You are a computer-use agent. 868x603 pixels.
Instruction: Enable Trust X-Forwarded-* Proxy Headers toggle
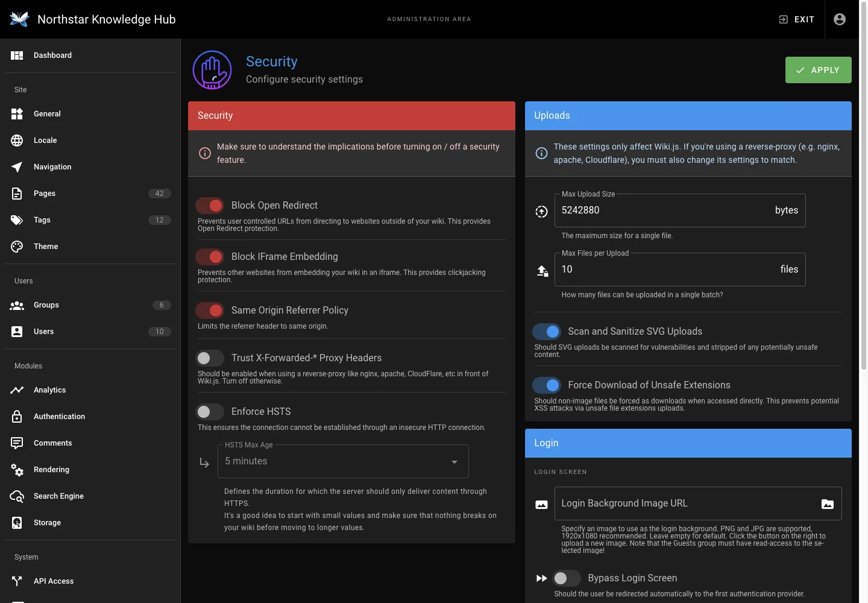(x=210, y=358)
